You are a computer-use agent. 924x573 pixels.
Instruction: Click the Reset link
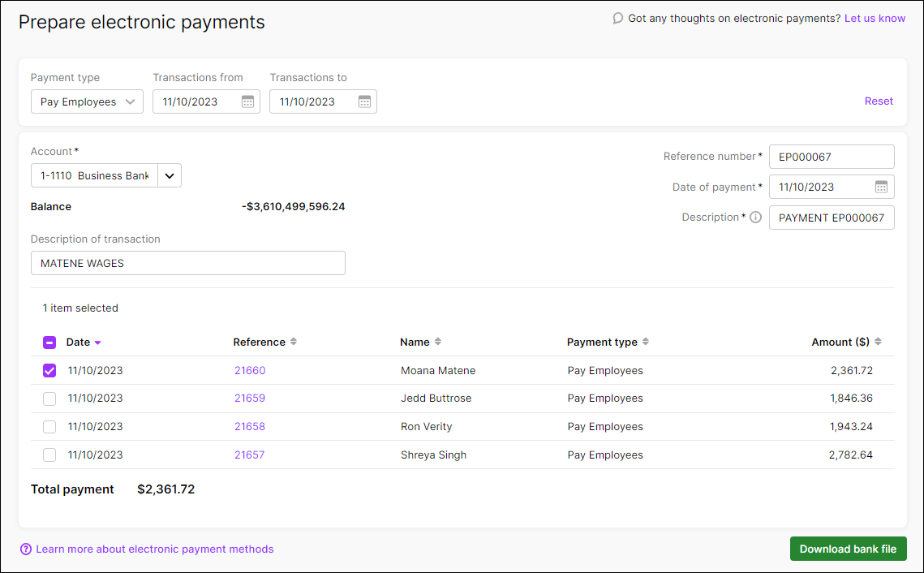(879, 101)
